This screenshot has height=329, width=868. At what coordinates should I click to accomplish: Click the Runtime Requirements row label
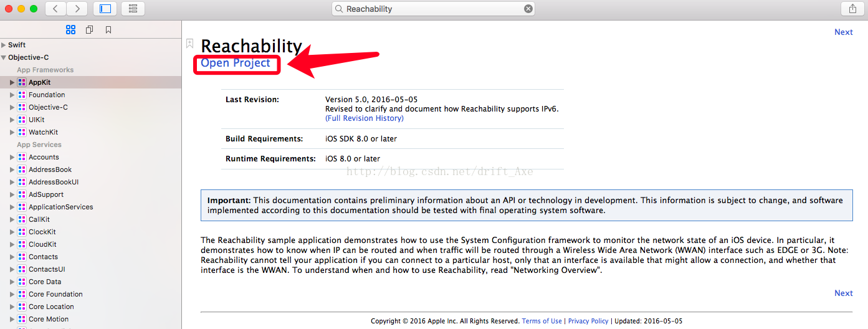pyautogui.click(x=270, y=159)
